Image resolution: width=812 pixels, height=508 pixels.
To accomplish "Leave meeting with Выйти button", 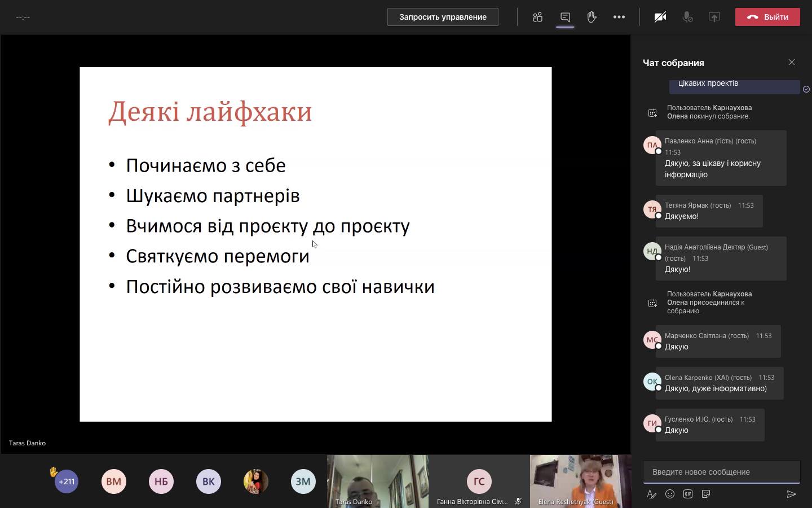I will pyautogui.click(x=767, y=17).
